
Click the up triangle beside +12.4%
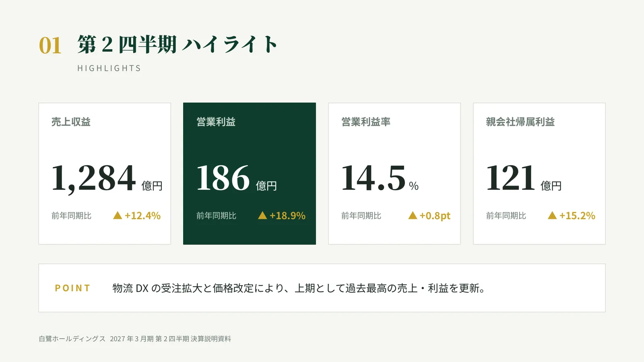118,216
